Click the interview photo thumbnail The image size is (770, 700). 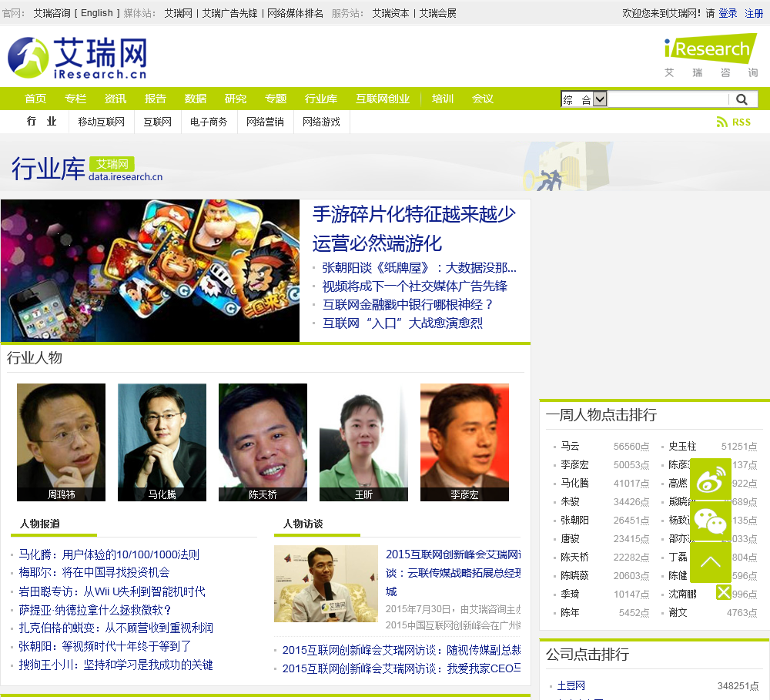click(x=326, y=584)
